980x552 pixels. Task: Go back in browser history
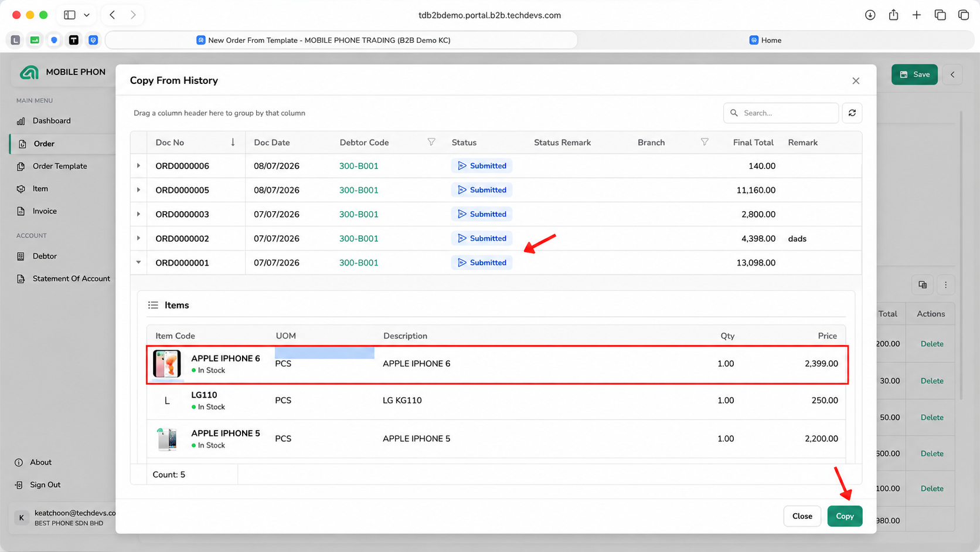click(113, 15)
